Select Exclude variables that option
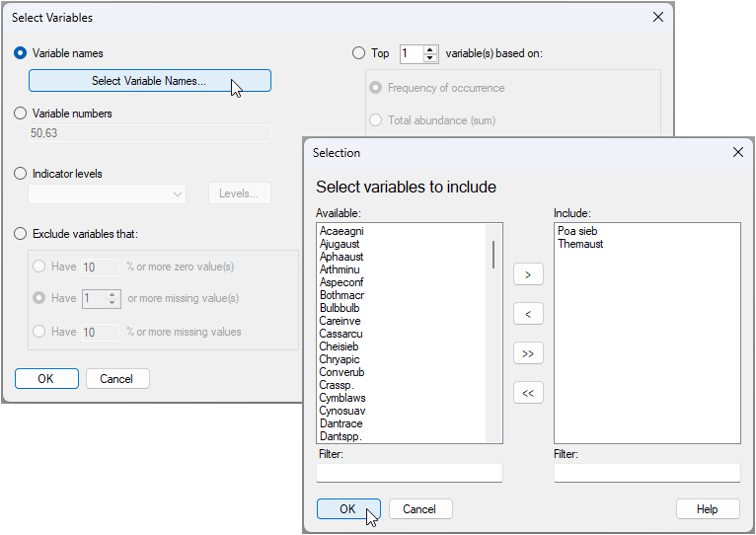756x535 pixels. (x=21, y=234)
